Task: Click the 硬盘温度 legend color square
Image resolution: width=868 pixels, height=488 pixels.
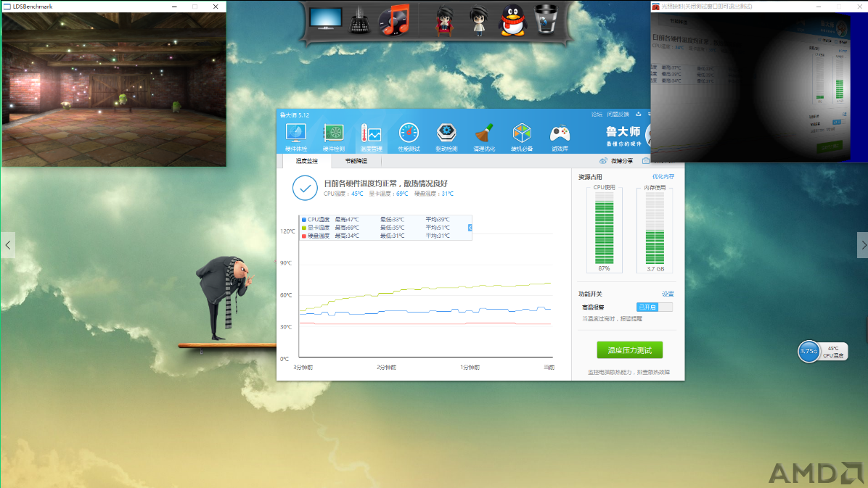Action: point(304,236)
